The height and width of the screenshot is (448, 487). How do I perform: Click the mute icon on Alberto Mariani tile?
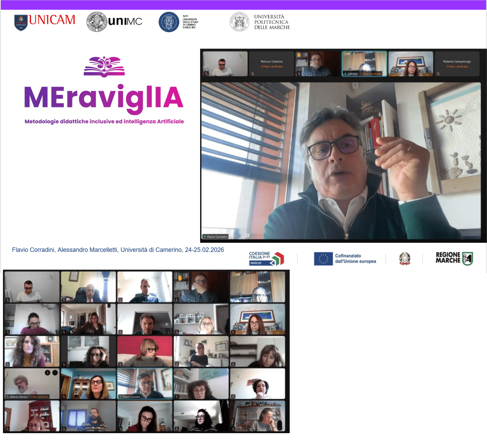(48, 373)
